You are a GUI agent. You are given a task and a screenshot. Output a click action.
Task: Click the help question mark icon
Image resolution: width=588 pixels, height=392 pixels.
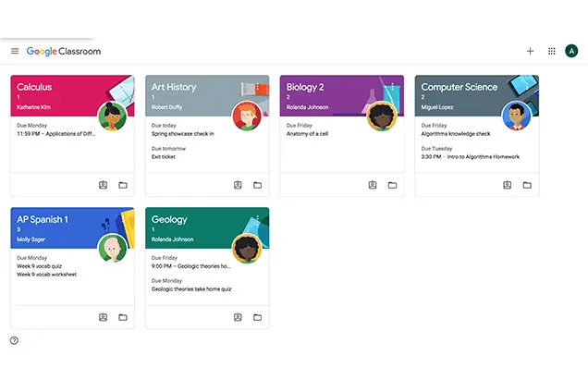click(14, 340)
